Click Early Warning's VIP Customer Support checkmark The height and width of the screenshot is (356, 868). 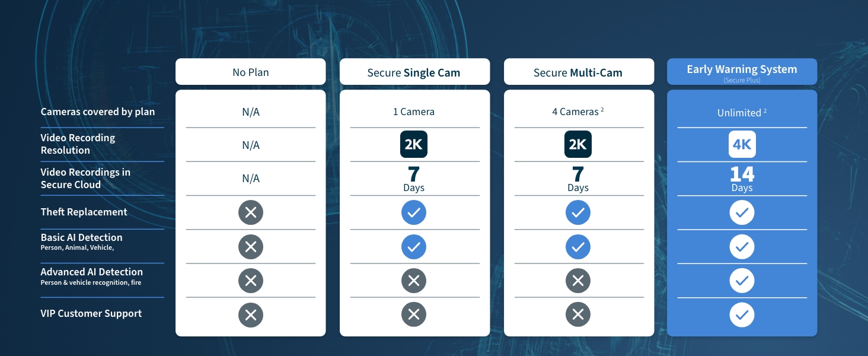742,315
